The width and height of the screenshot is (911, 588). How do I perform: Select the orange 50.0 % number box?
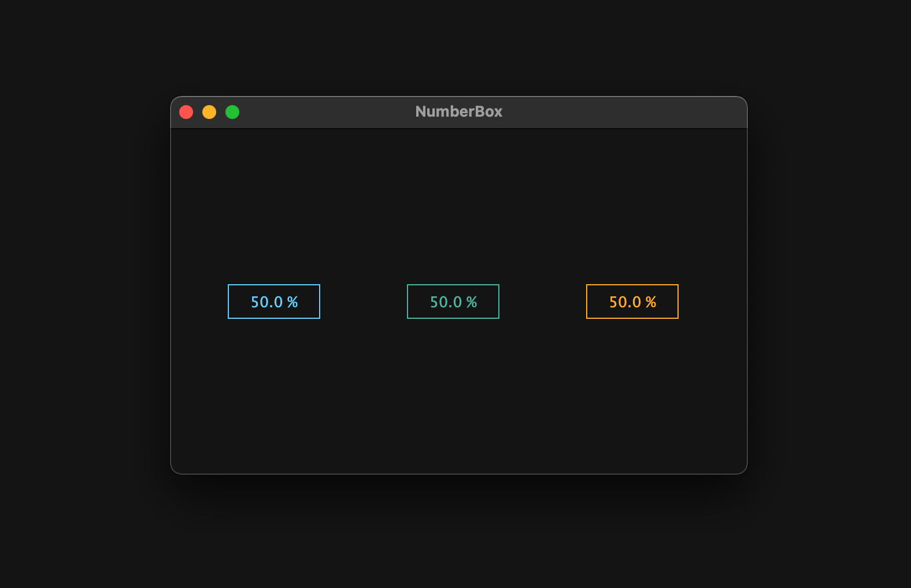(632, 302)
